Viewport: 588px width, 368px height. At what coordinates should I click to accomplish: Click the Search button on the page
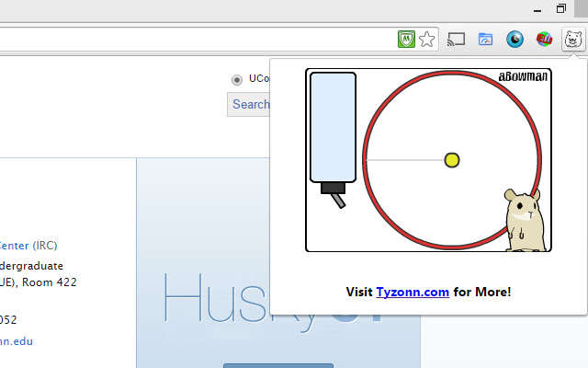pos(249,104)
